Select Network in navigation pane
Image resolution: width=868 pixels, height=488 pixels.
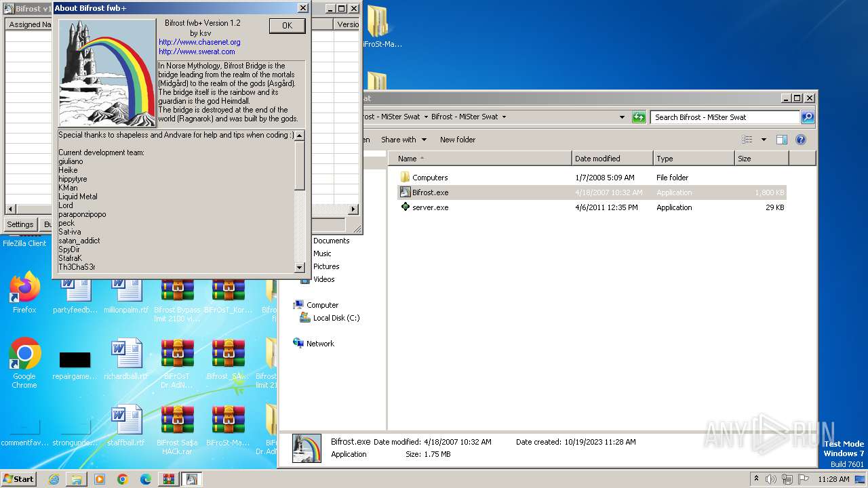pyautogui.click(x=320, y=344)
